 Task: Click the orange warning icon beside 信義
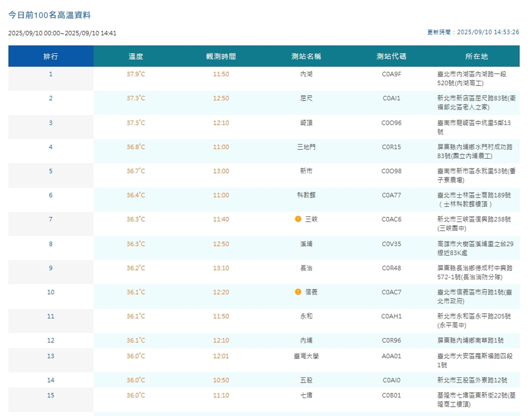(x=298, y=292)
